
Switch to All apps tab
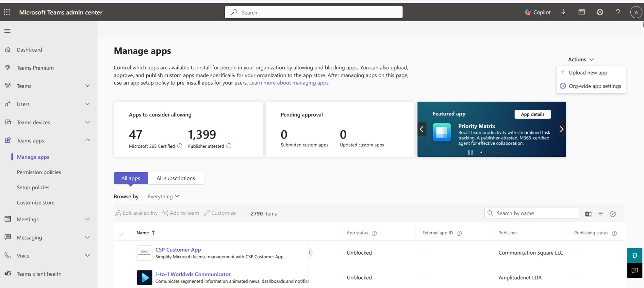(x=131, y=178)
